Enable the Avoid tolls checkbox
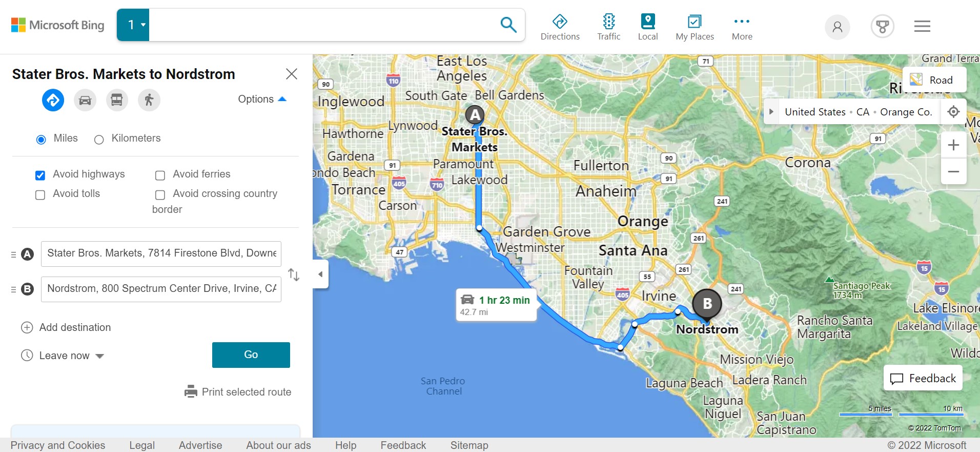This screenshot has height=452, width=980. point(40,194)
